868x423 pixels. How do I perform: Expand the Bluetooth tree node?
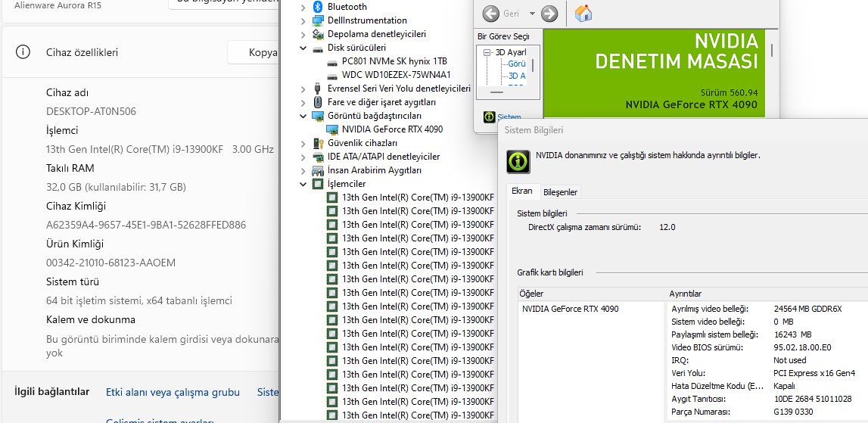303,7
